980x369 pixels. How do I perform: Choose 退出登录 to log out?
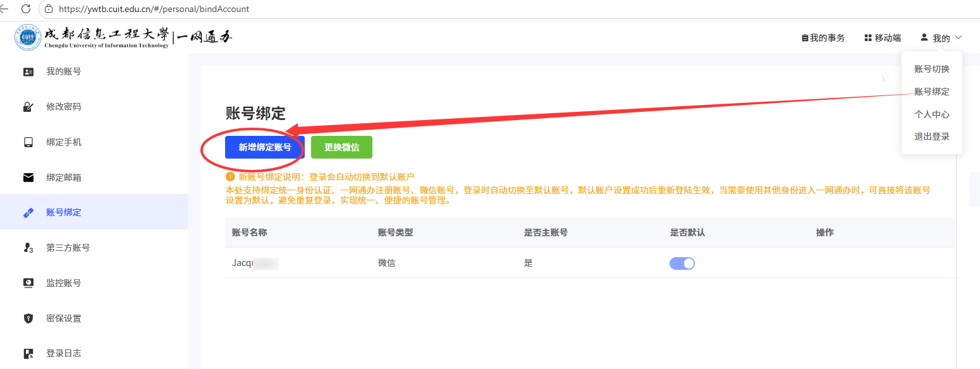tap(931, 136)
